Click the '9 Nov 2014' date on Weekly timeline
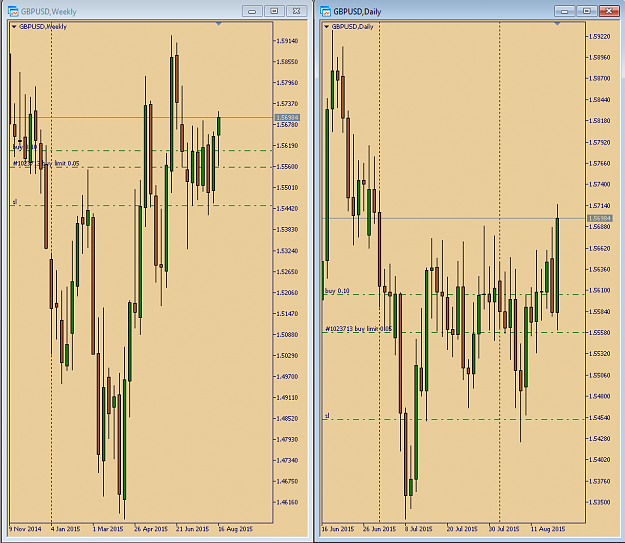 [x=25, y=529]
